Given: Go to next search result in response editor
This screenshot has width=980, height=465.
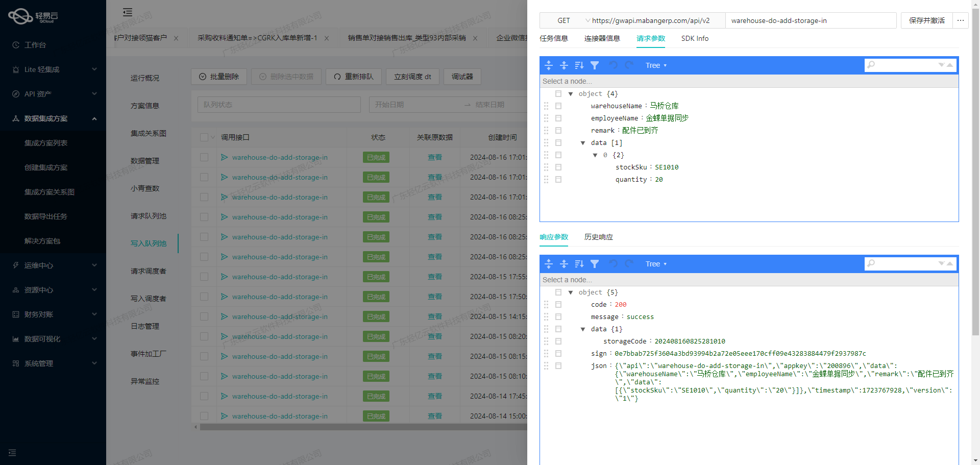Looking at the screenshot, I should [x=942, y=263].
